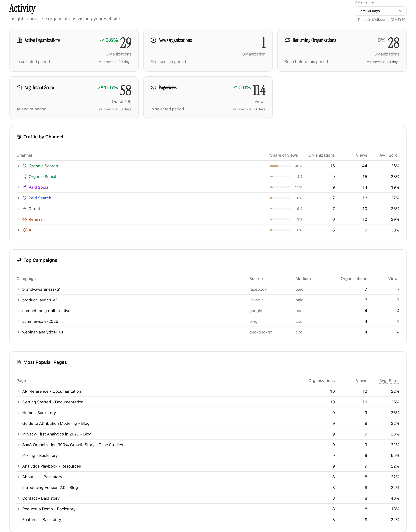Click the Organic Social share icon

[x=25, y=177]
